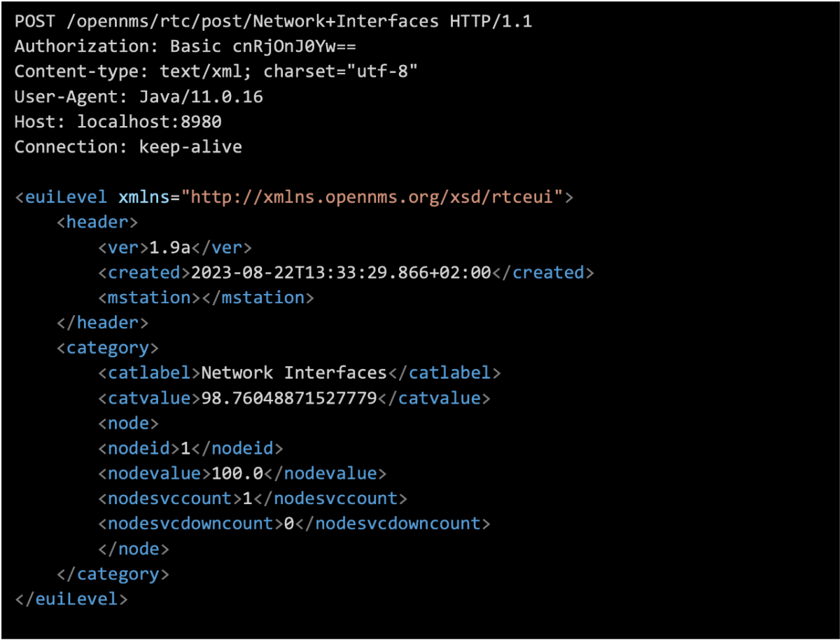Click the User-Agent Java/11.0.16 line
The image size is (840, 642).
pos(139,97)
